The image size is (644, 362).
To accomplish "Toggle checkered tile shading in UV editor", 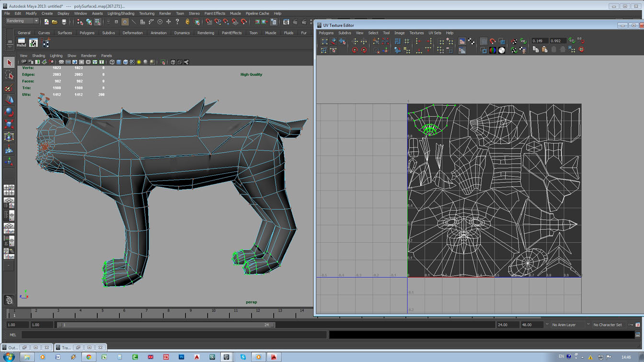I will [471, 42].
